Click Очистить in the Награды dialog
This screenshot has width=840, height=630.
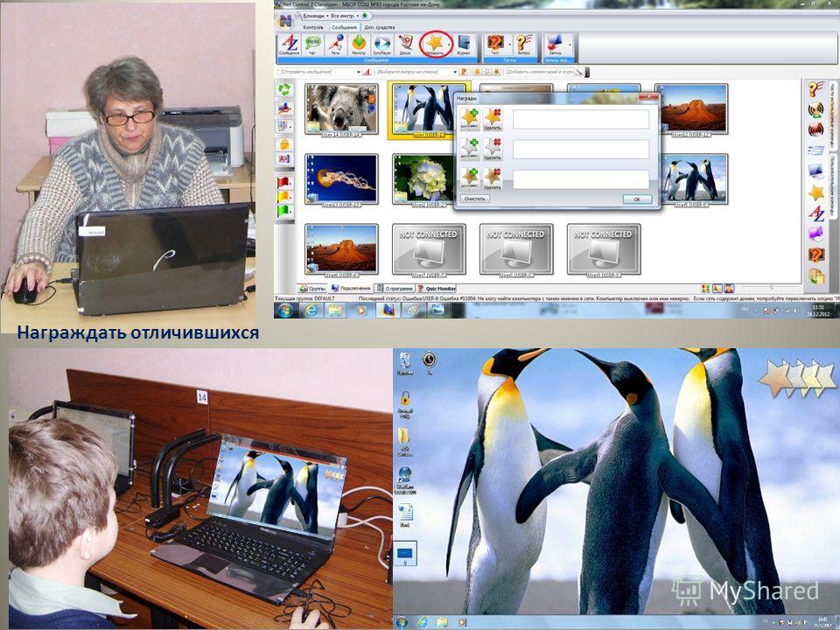click(x=474, y=199)
